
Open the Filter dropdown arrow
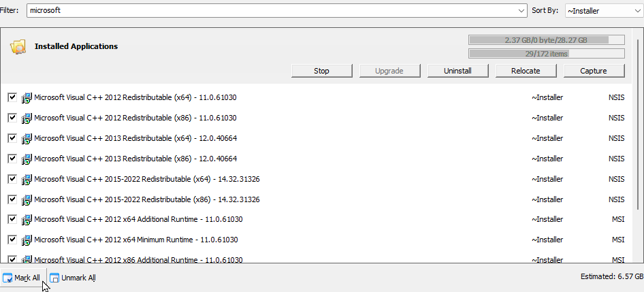pyautogui.click(x=521, y=11)
